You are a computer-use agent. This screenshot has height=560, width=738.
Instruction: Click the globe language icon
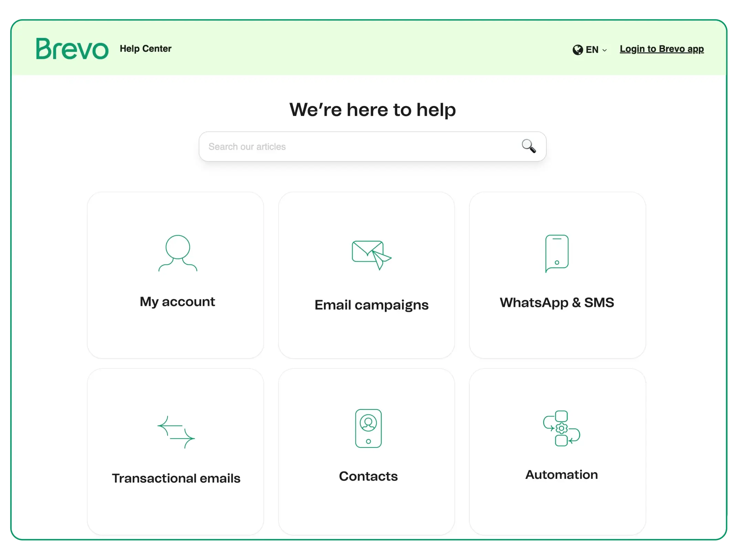[577, 50]
